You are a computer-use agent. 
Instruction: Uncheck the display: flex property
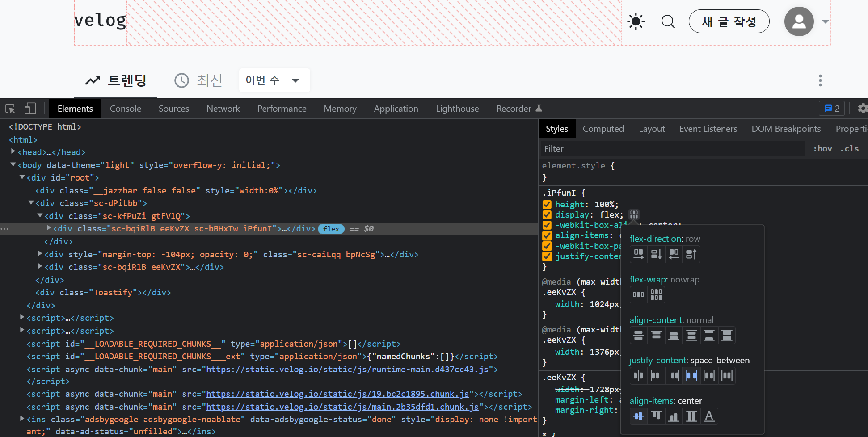pos(547,215)
